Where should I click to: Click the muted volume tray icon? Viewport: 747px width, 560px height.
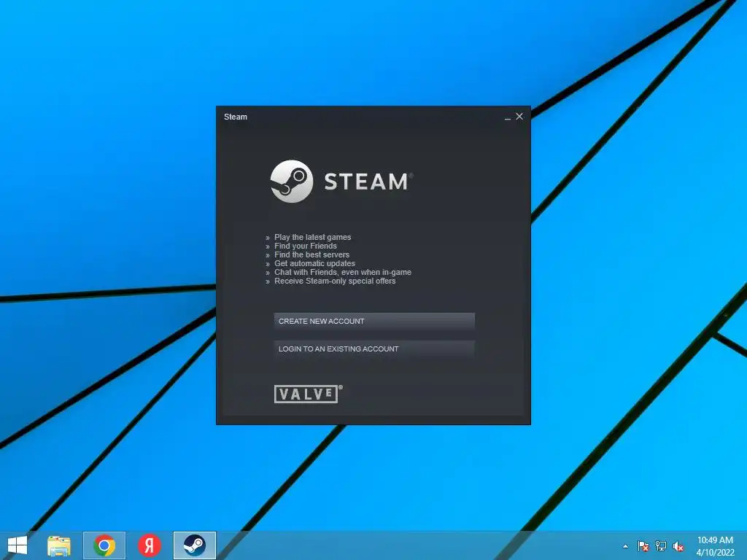678,546
